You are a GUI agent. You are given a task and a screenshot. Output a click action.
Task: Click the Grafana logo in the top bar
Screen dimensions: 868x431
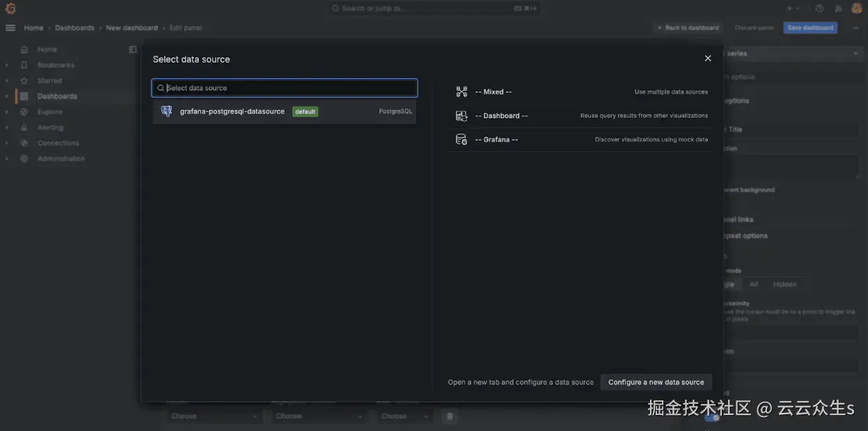click(x=10, y=8)
